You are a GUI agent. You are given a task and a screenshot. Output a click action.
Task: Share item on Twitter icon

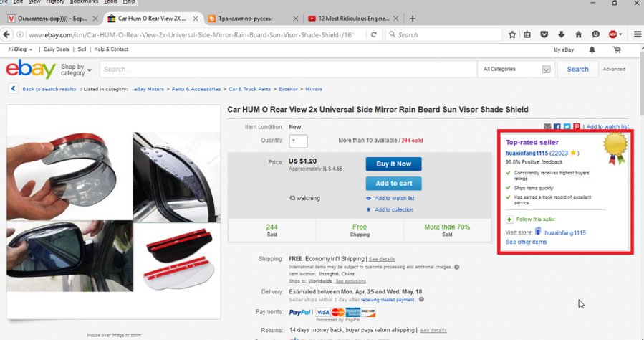click(567, 127)
